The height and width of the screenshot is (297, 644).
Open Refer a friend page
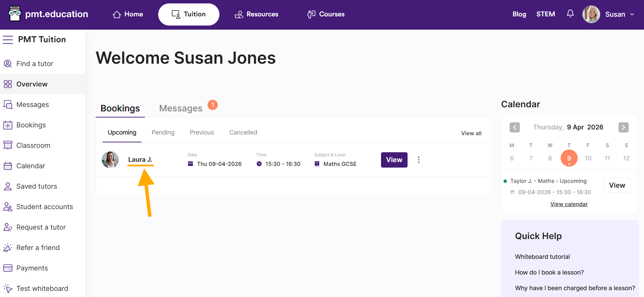pos(38,248)
